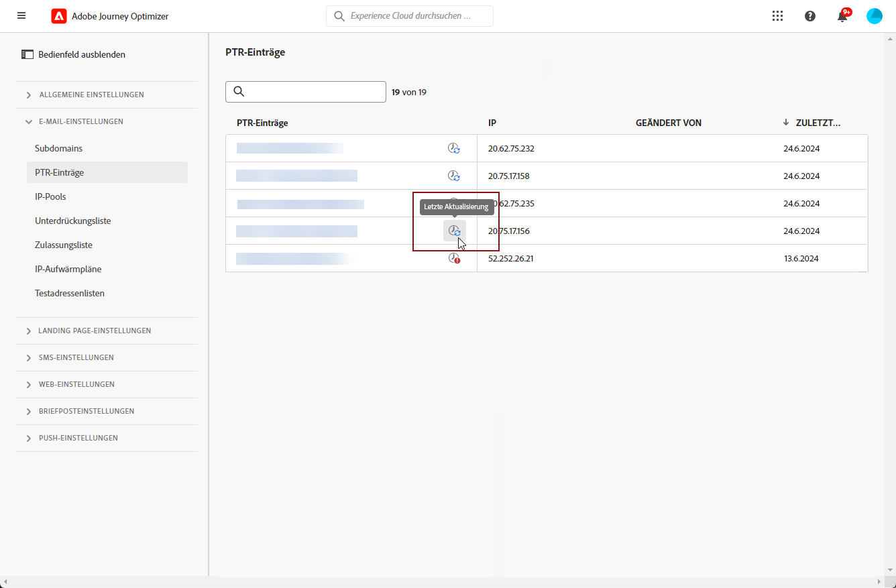Expand Allgemeine Einstellungen section
This screenshot has width=896, height=588.
91,95
